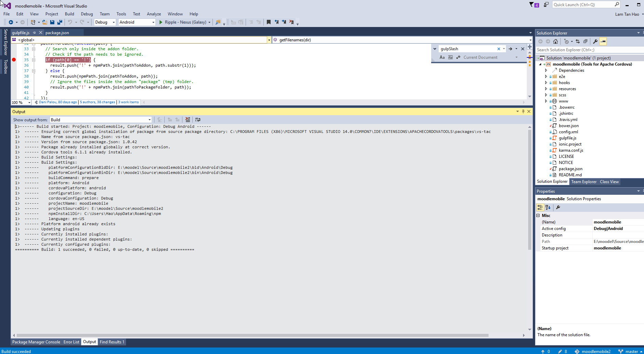Open the Find Results 1 tab
Viewport: 644px width, 354px height.
point(112,342)
